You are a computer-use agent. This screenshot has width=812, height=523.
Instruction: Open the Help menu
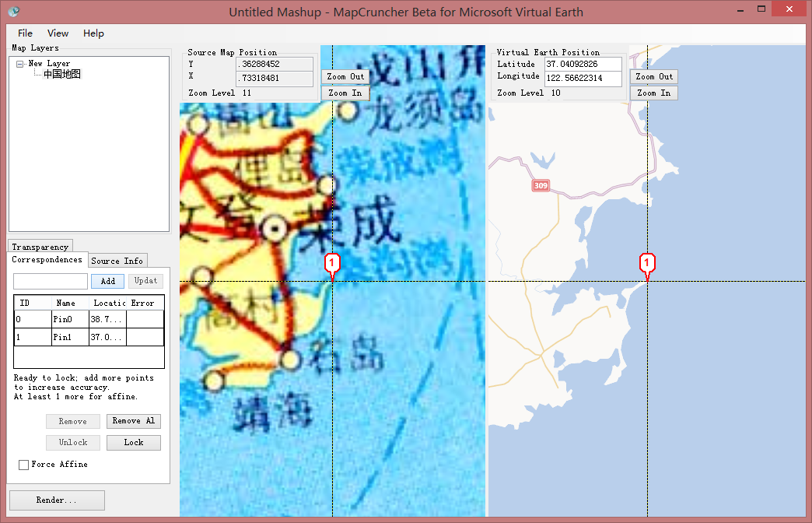94,33
